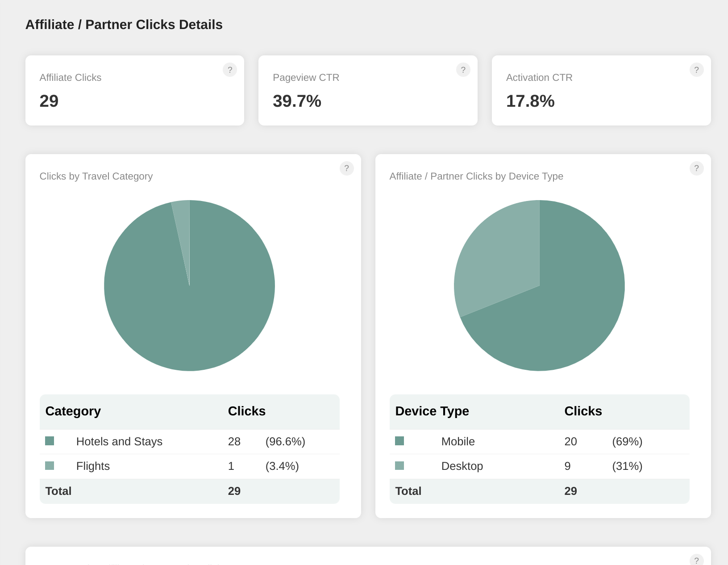
Task: Click Hotels and Stays legend color swatch
Action: pyautogui.click(x=50, y=441)
